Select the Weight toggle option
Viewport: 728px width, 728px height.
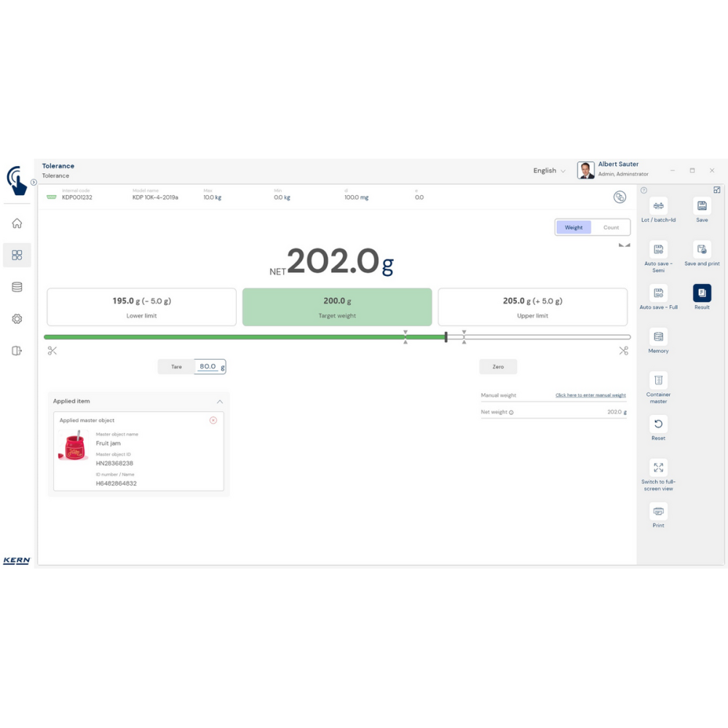point(574,227)
